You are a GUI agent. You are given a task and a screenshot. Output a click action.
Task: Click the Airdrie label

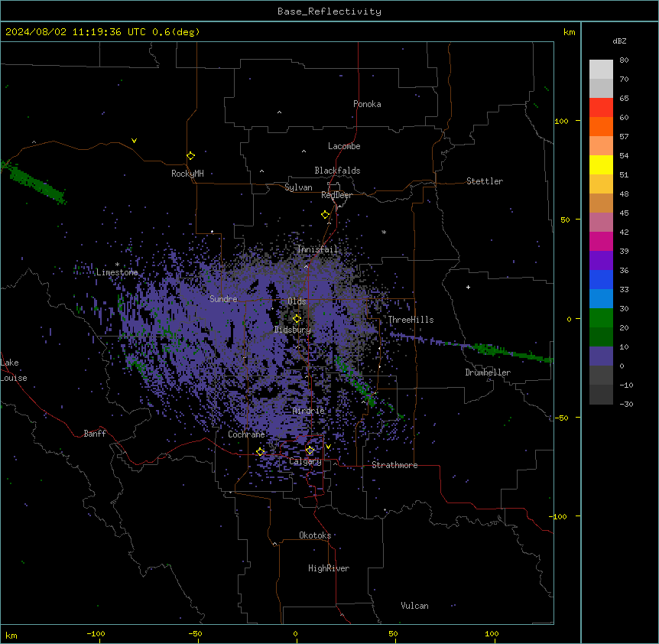coord(309,411)
